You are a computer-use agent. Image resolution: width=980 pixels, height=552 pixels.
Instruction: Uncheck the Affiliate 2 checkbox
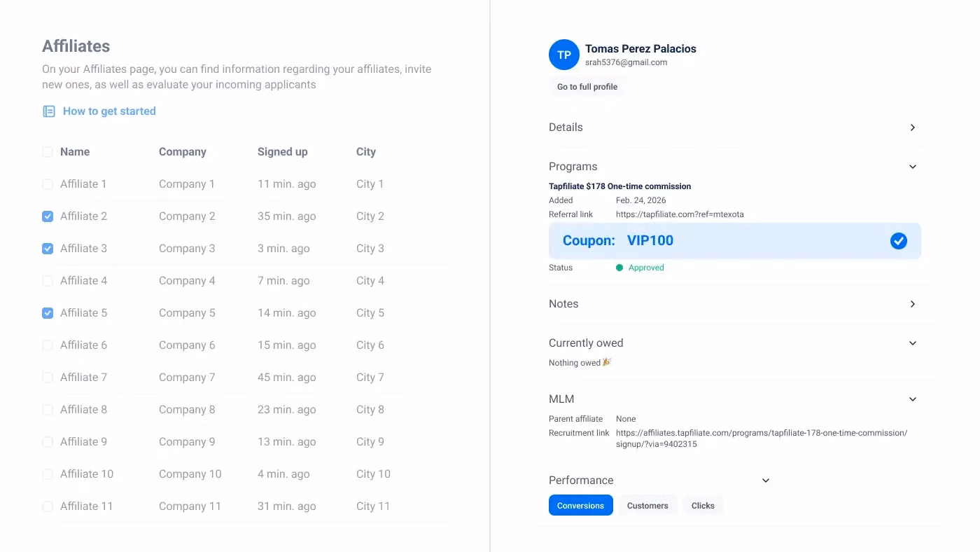click(x=48, y=216)
